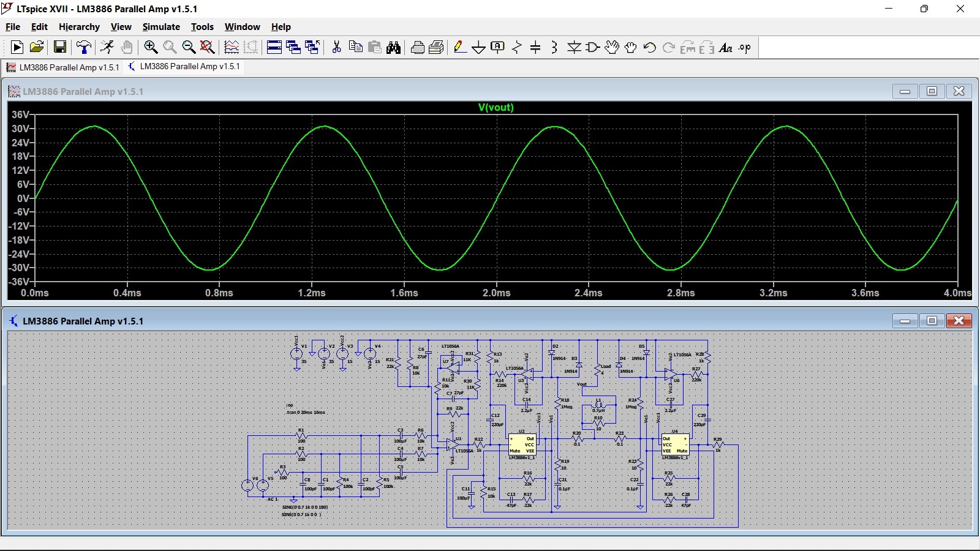Tile the windows horizontally using the toolbar icon
The height and width of the screenshot is (551, 980).
coord(274,47)
